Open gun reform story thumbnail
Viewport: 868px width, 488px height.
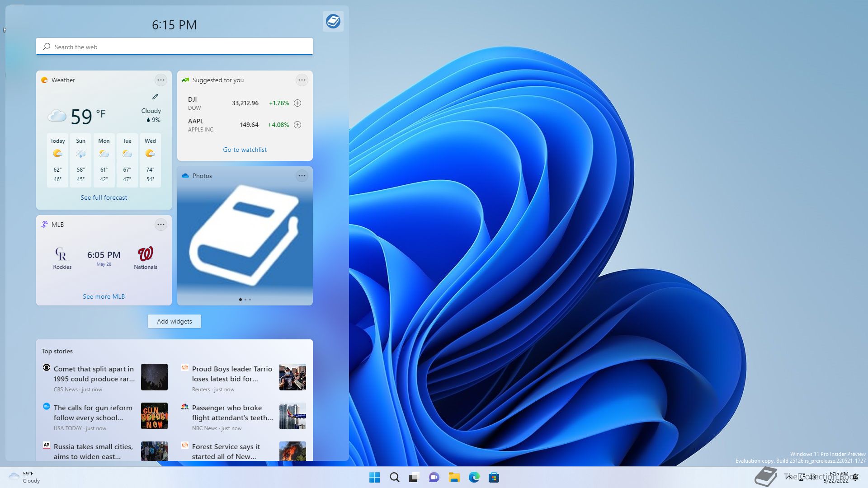[x=154, y=416]
